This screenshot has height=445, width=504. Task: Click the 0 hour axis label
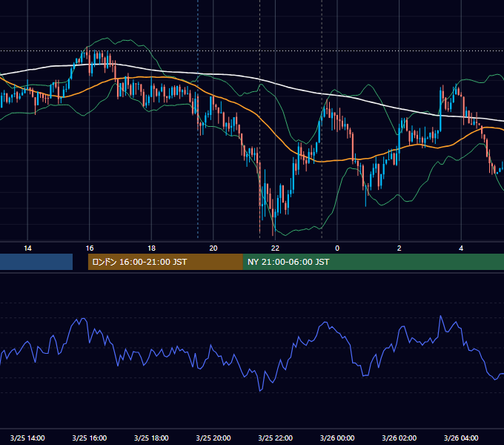[337, 248]
